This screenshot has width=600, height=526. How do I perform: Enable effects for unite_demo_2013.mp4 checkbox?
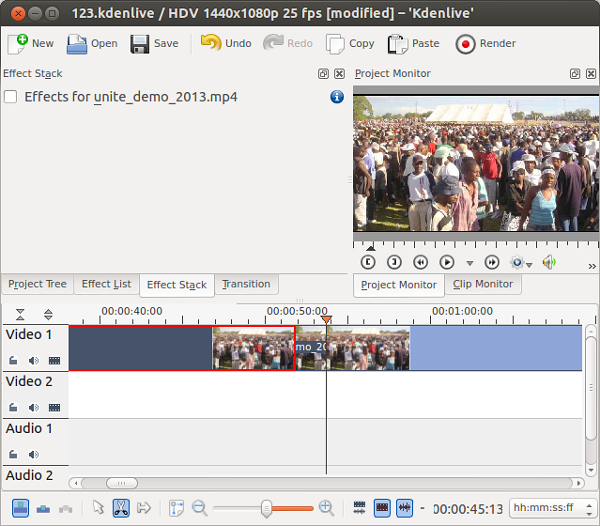point(11,97)
